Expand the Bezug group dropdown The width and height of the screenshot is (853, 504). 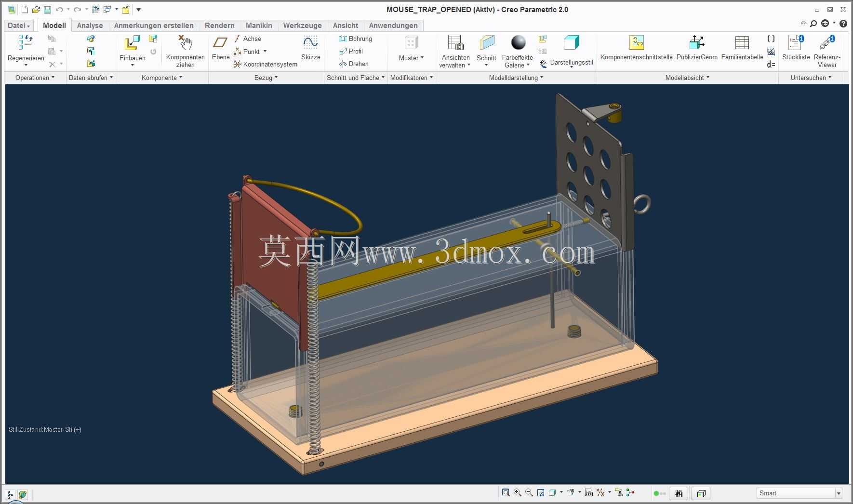coord(266,78)
